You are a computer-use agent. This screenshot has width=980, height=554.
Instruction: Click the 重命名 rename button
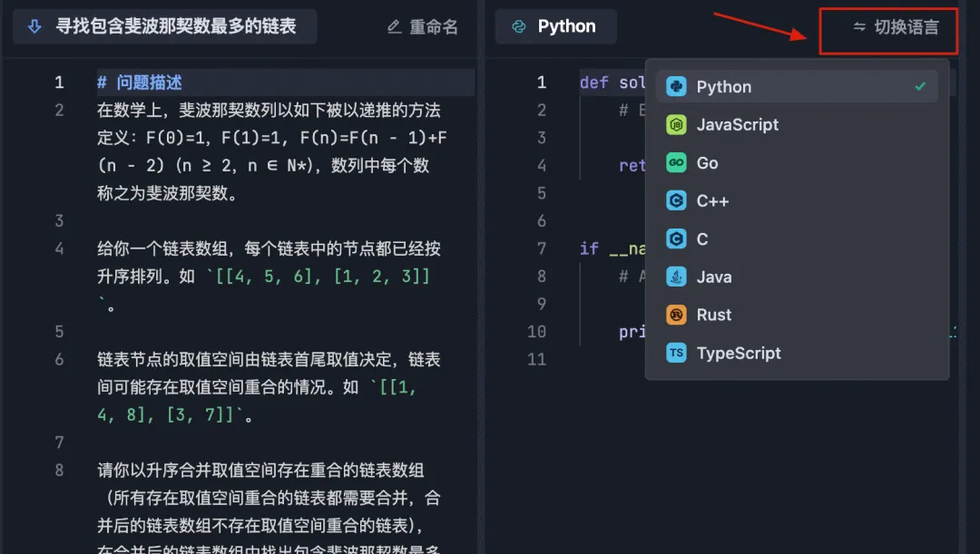coord(423,27)
